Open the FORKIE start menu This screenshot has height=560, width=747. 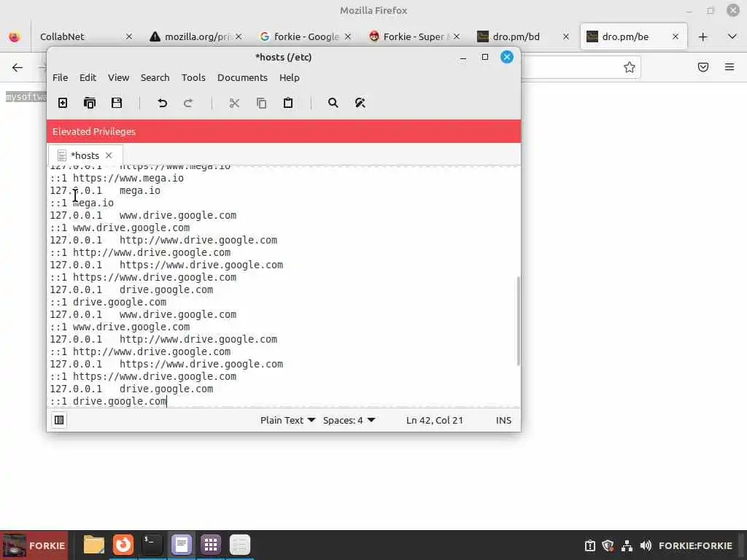pyautogui.click(x=34, y=545)
